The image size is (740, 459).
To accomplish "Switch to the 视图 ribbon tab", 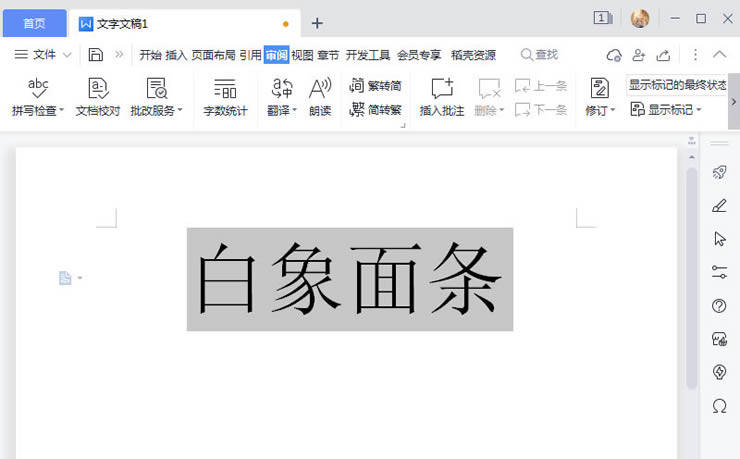I will pos(302,55).
